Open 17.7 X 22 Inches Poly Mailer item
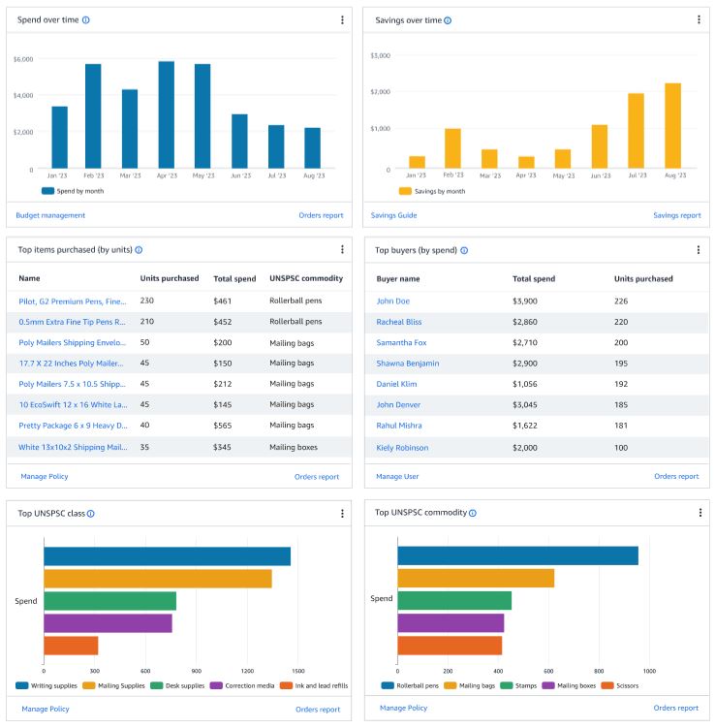 coord(71,364)
